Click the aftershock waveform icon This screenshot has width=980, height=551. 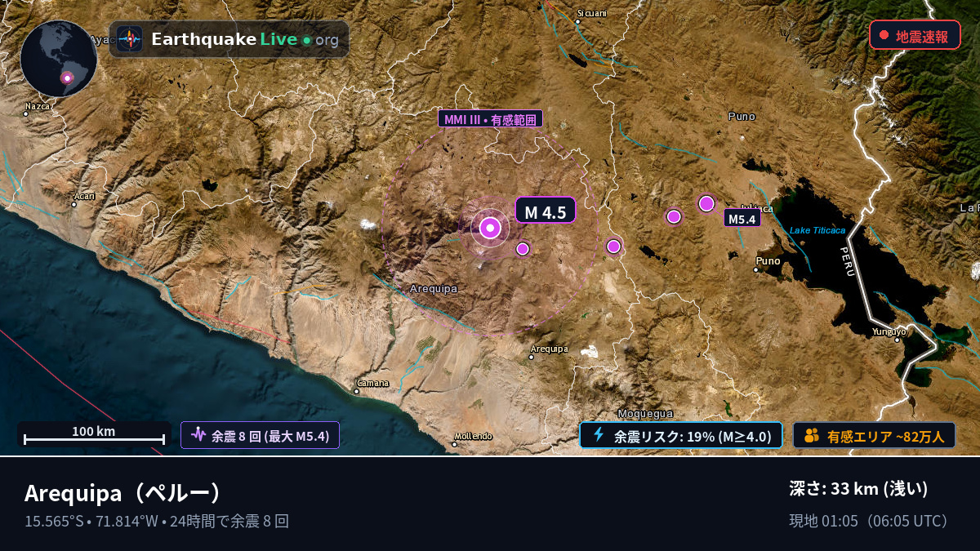tap(198, 434)
